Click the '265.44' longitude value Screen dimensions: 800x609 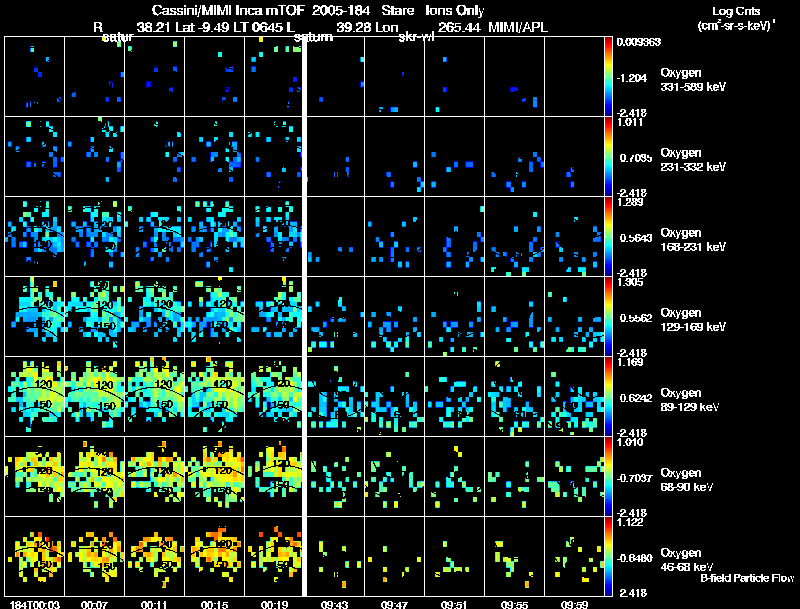tap(459, 28)
